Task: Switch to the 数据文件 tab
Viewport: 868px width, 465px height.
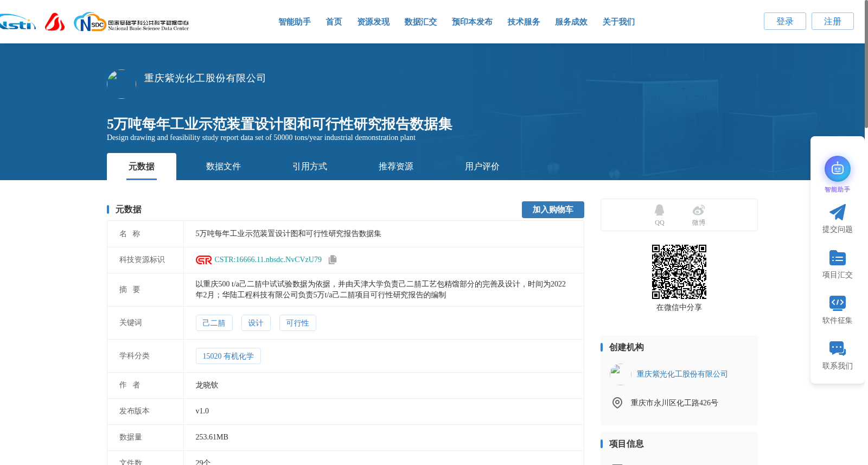Action: (x=224, y=167)
